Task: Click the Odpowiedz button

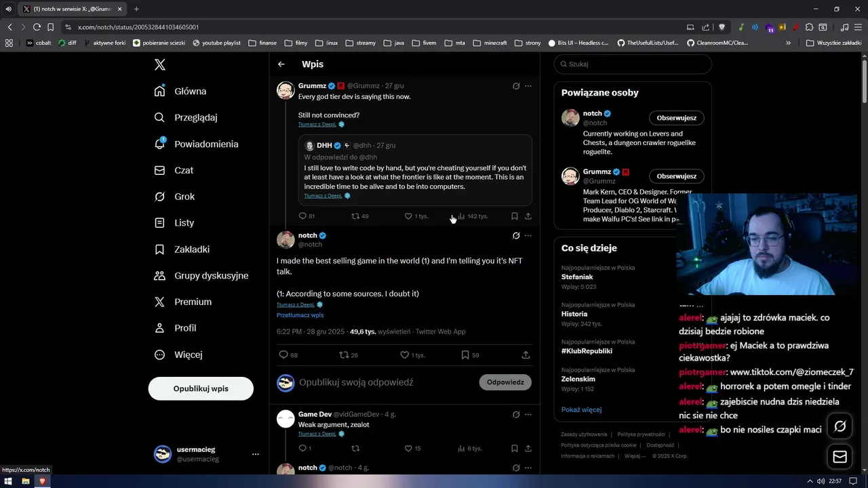Action: point(505,382)
